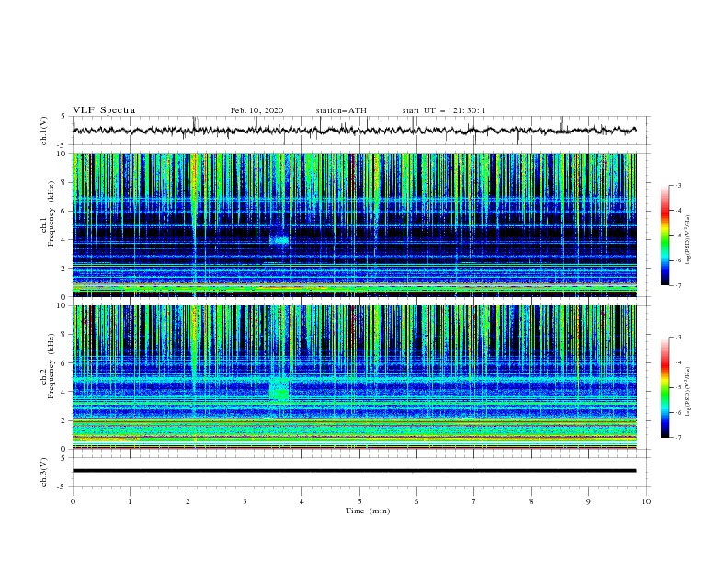Viewport: 728px width, 563px height.
Task: Click the ch.1 voltage waveform trace
Action: tap(354, 131)
